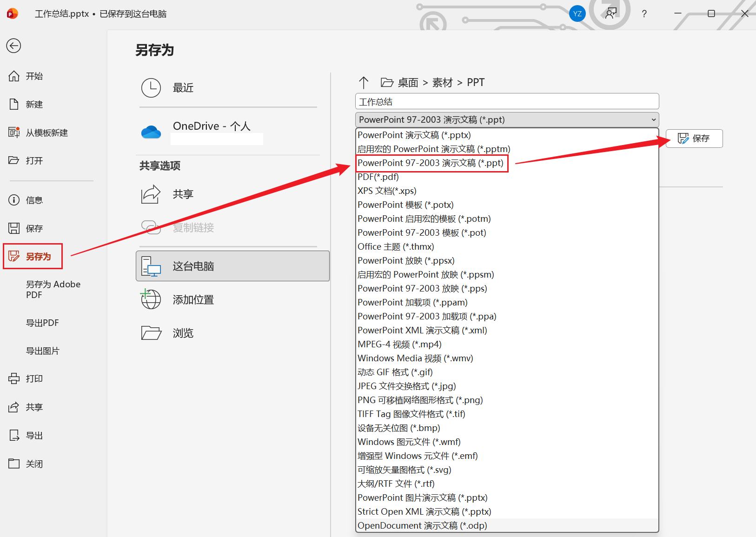
Task: Click 桌面 in the folder path
Action: pos(408,83)
